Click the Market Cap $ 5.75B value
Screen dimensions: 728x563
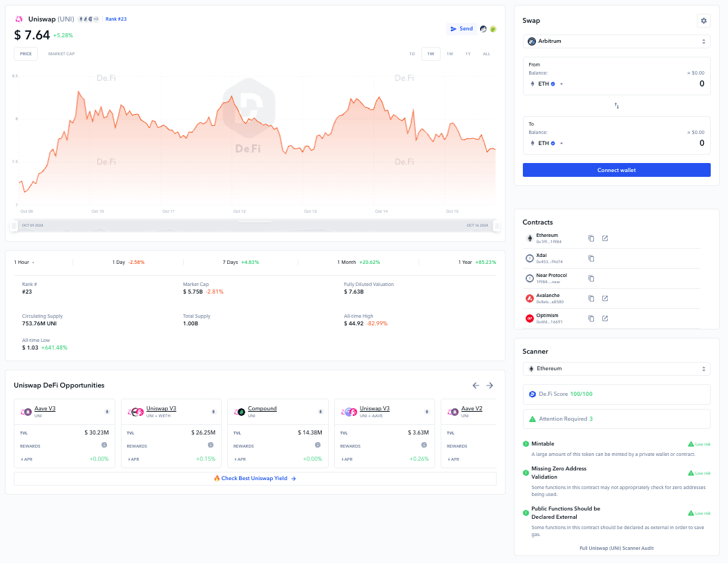point(193,292)
